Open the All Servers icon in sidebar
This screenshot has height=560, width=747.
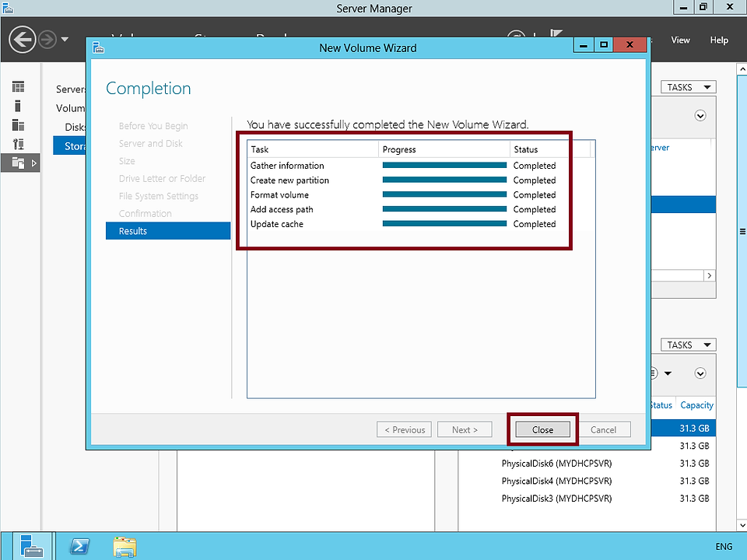[18, 124]
